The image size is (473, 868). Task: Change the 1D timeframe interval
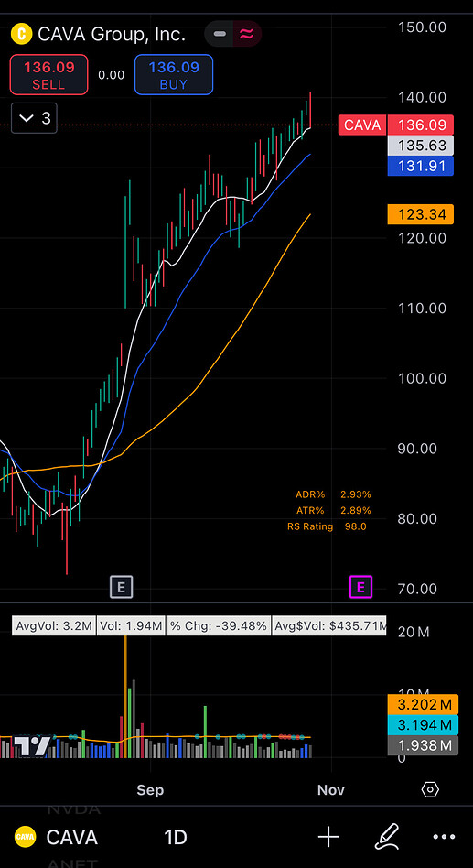(176, 837)
